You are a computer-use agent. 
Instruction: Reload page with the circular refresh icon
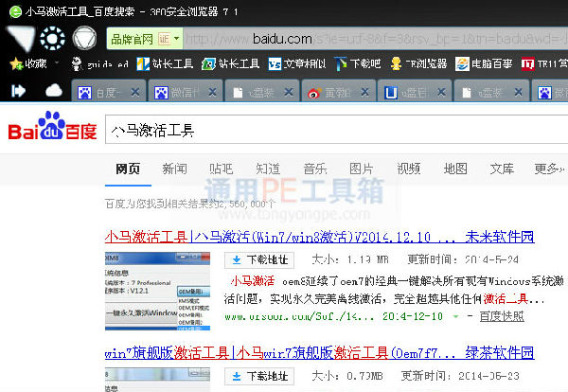pos(52,38)
